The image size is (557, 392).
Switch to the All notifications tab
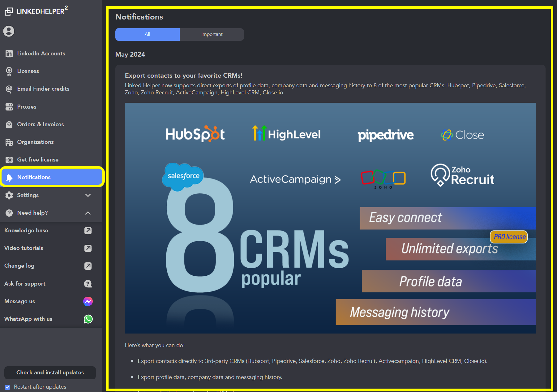tap(148, 34)
